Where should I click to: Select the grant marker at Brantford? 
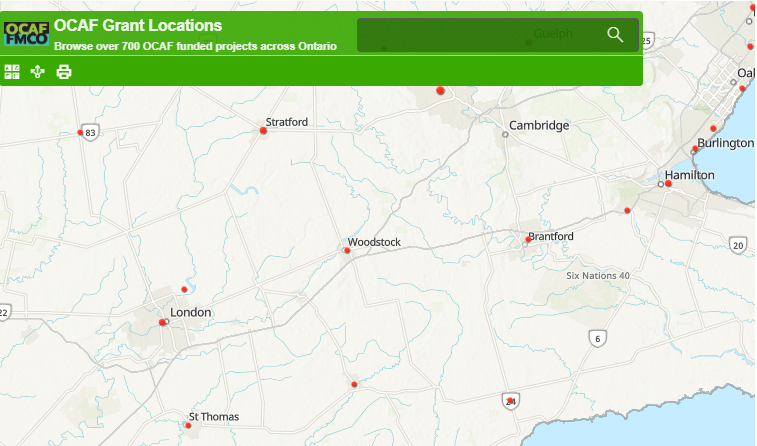point(528,239)
